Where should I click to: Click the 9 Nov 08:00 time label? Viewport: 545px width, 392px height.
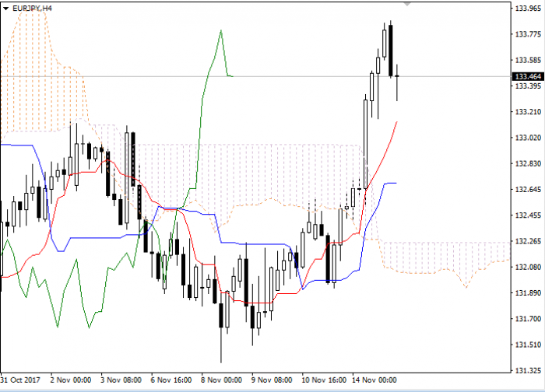pos(272,380)
